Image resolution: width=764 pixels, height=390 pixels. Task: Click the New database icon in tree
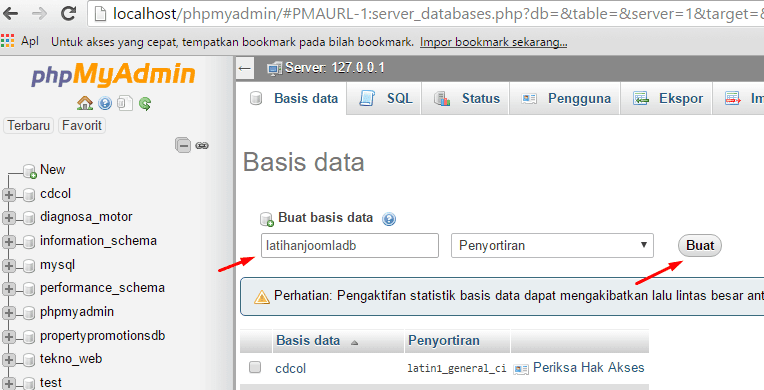30,171
